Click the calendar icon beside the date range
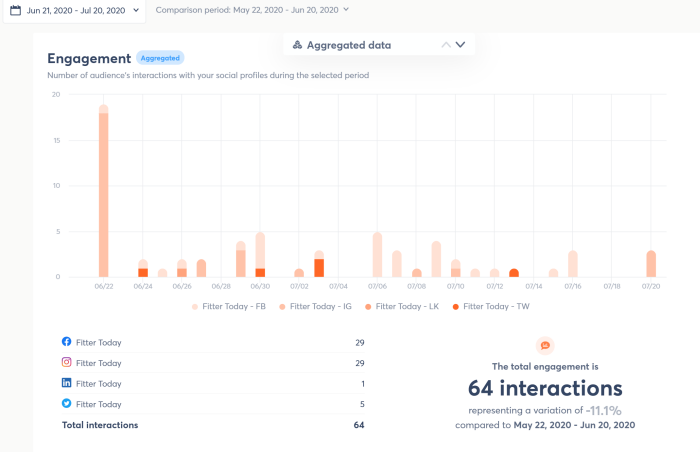Screen dimensions: 700x452 click(x=16, y=10)
